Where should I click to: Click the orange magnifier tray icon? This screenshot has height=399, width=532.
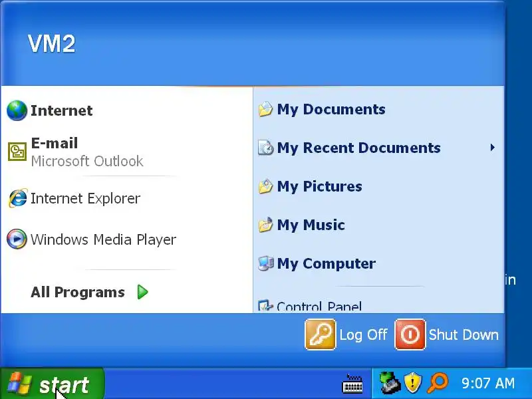point(438,383)
